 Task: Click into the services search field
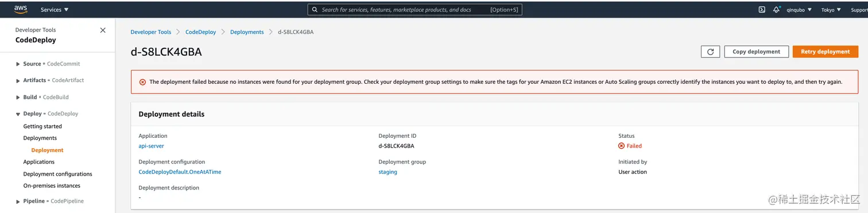[415, 10]
